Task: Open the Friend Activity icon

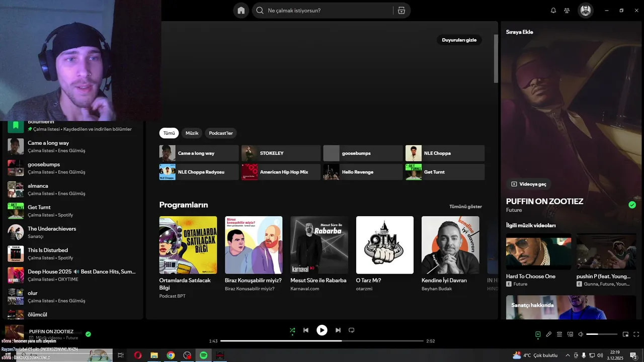Action: click(x=567, y=11)
